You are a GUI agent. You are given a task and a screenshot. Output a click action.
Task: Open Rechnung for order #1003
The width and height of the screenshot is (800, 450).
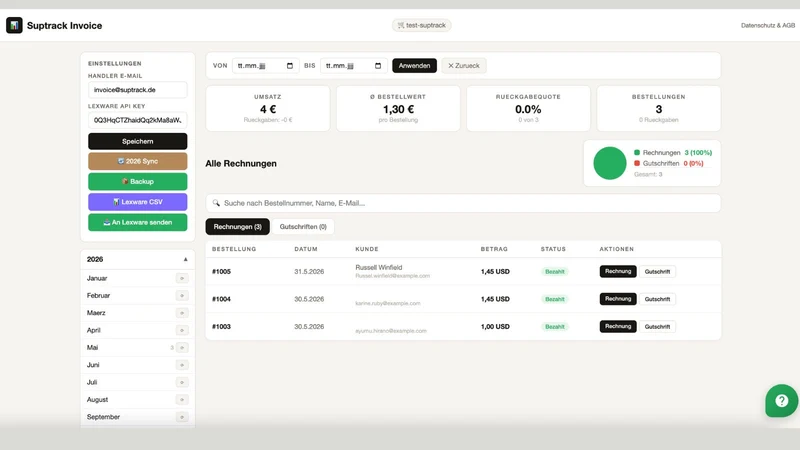click(618, 327)
